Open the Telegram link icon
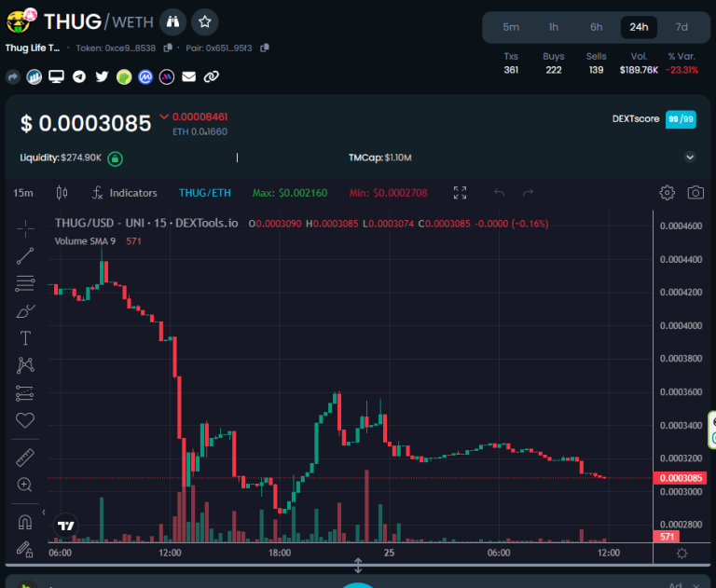This screenshot has height=588, width=716. pyautogui.click(x=79, y=76)
